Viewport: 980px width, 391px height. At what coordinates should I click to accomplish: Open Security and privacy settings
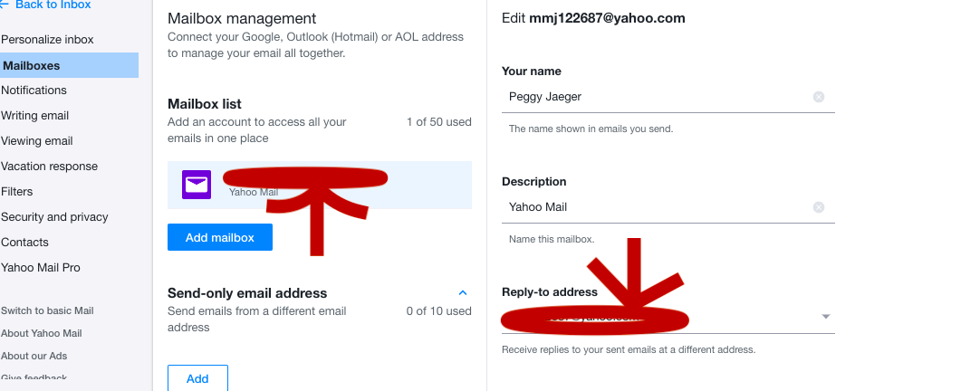[54, 217]
